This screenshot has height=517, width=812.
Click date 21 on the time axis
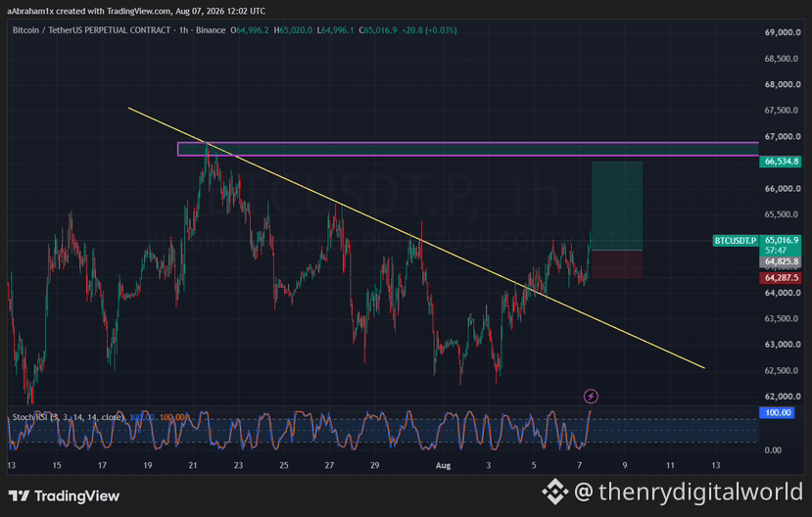coord(193,466)
